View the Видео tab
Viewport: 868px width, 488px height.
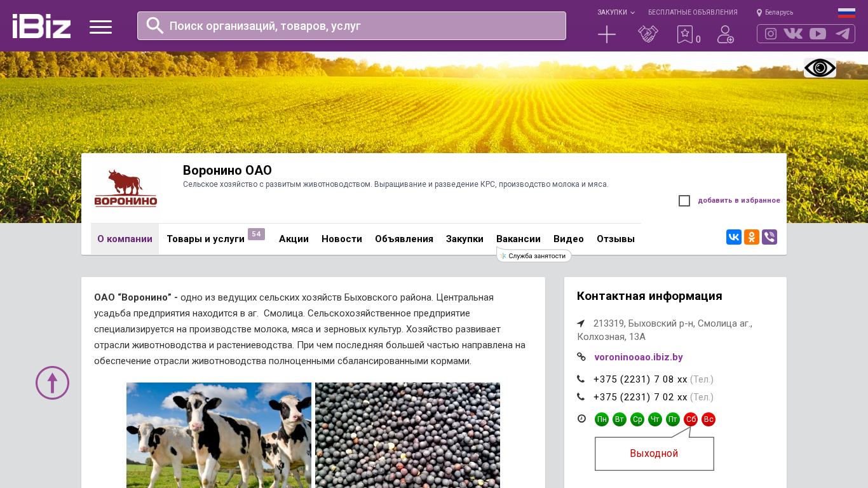pyautogui.click(x=569, y=239)
